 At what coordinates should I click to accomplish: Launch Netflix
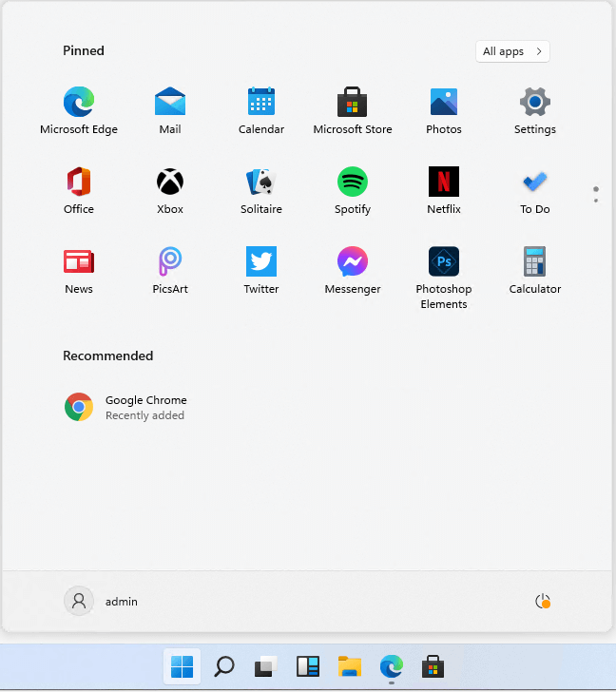click(x=444, y=190)
